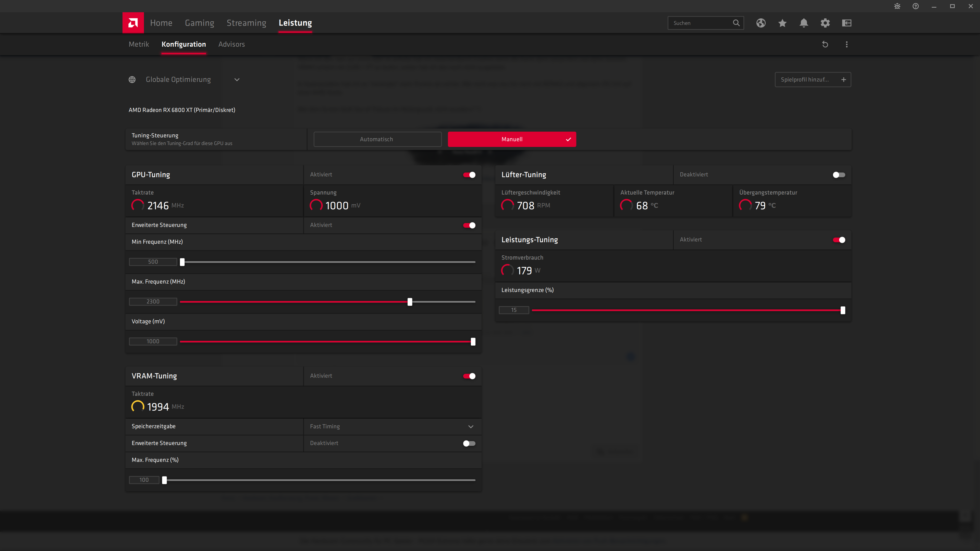Open favorites star icon

782,23
